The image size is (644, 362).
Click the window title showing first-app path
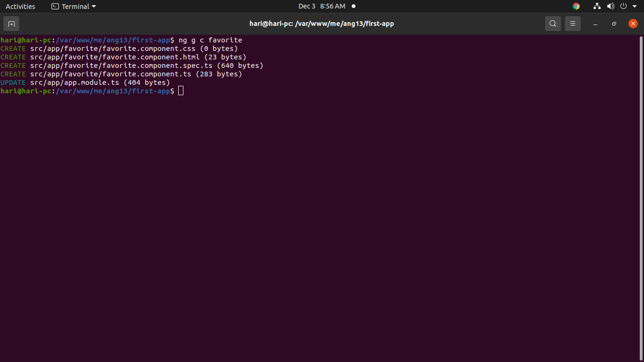(322, 23)
